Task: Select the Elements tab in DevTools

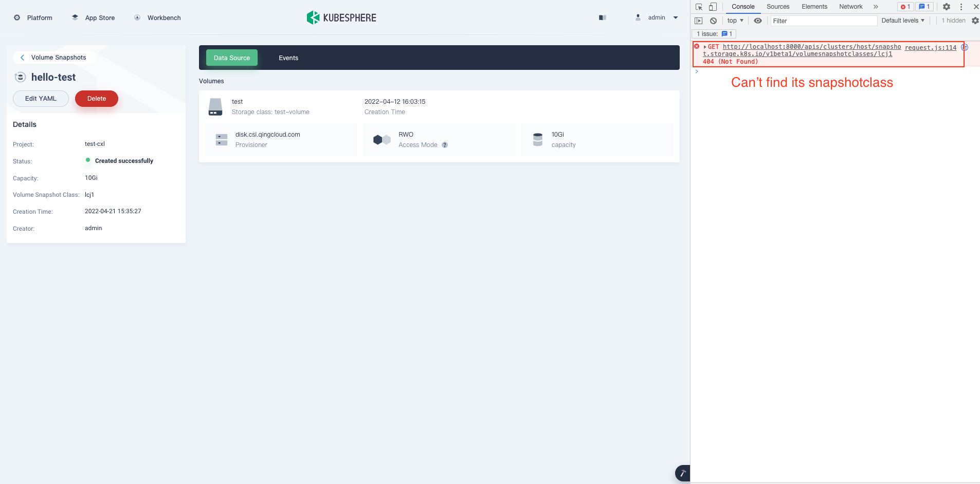Action: 814,7
